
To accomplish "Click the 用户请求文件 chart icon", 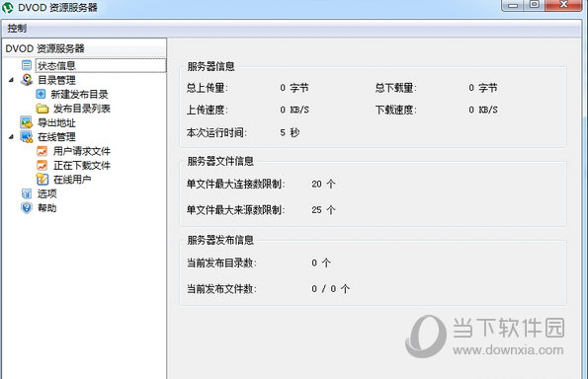I will click(x=42, y=151).
